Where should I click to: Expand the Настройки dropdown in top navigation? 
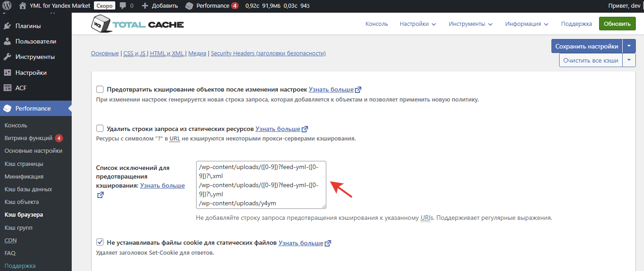[x=418, y=24]
